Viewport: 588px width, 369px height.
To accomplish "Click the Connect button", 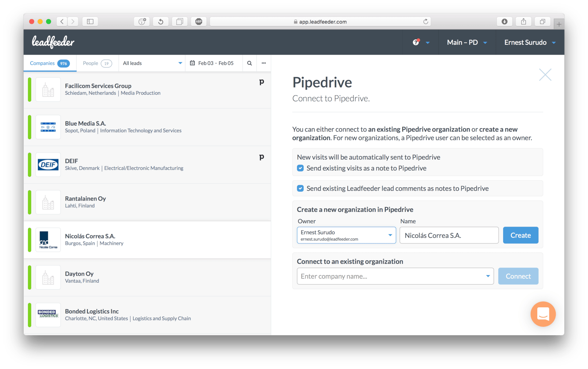I will tap(518, 276).
